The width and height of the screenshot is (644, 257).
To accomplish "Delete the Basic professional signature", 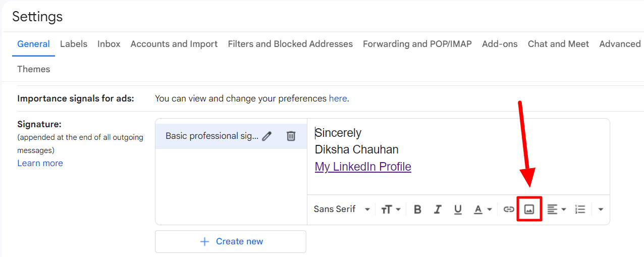I will tap(291, 136).
